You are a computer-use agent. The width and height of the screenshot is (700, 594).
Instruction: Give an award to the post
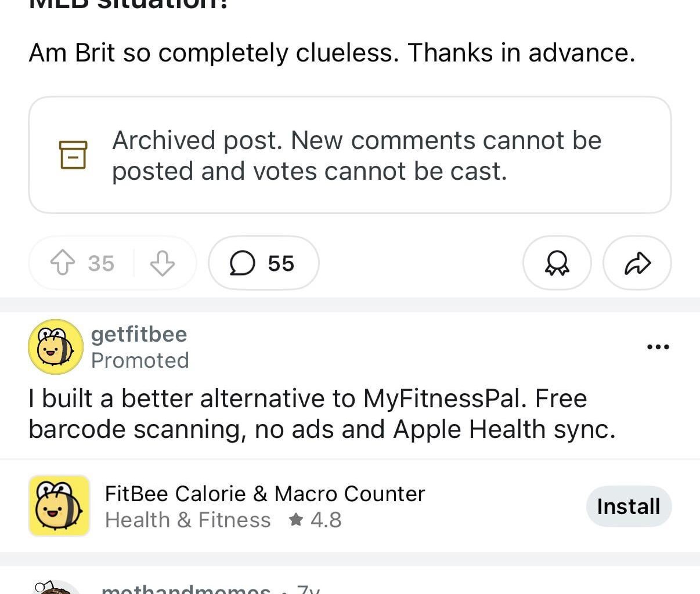(x=557, y=263)
